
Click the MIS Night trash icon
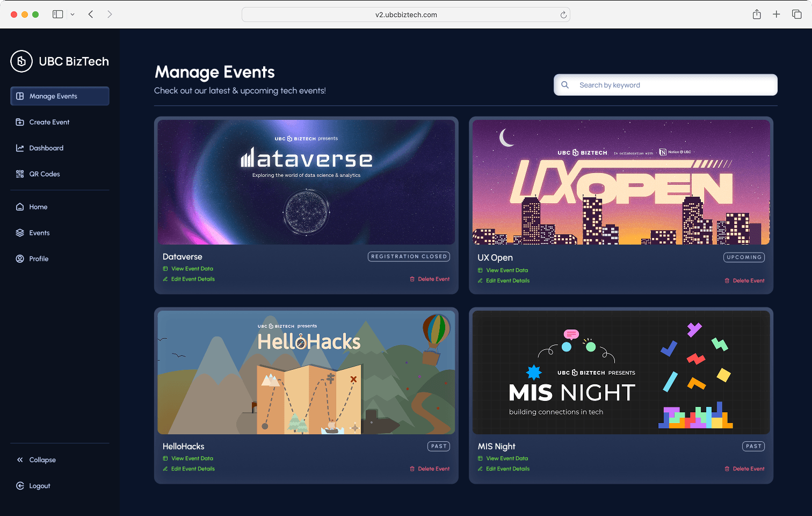click(727, 469)
